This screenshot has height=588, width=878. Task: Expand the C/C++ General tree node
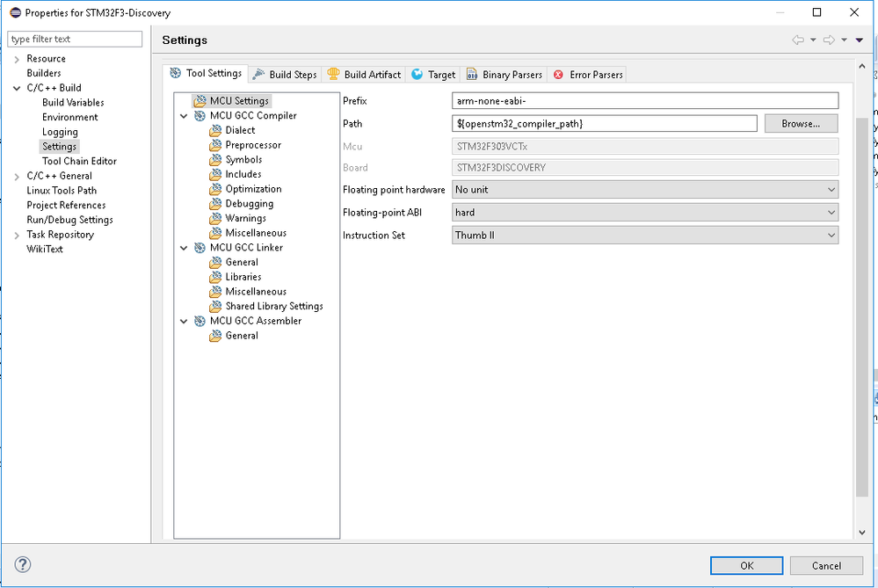tap(17, 176)
